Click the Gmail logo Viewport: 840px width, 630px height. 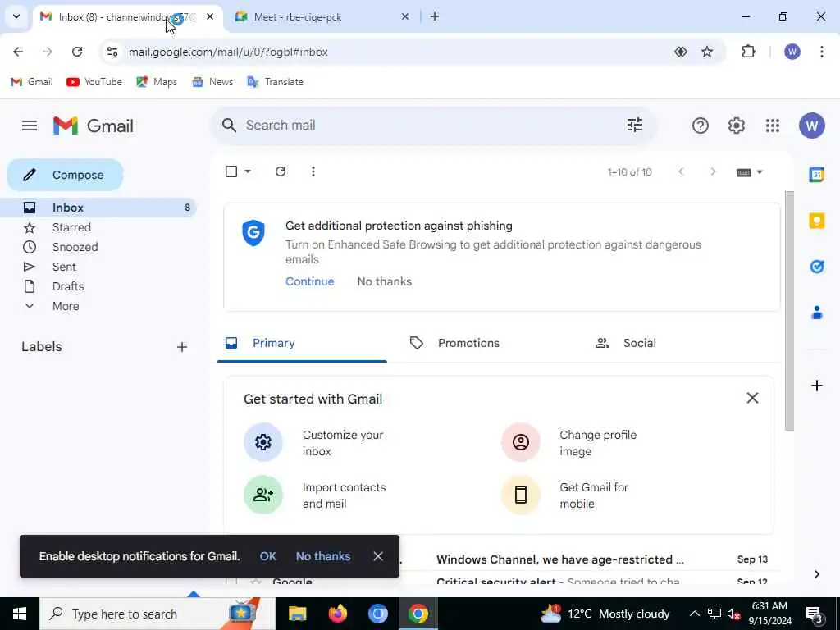pos(94,126)
